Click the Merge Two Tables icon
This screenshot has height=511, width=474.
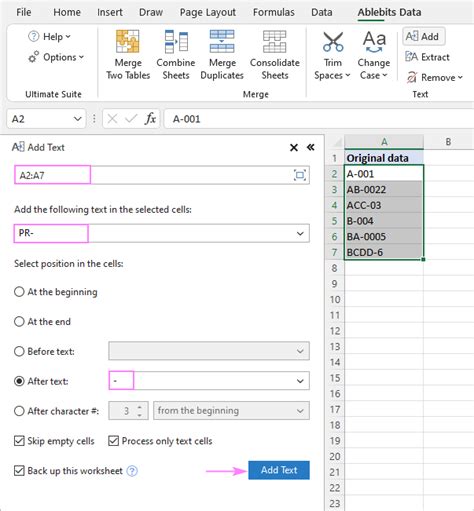click(128, 42)
